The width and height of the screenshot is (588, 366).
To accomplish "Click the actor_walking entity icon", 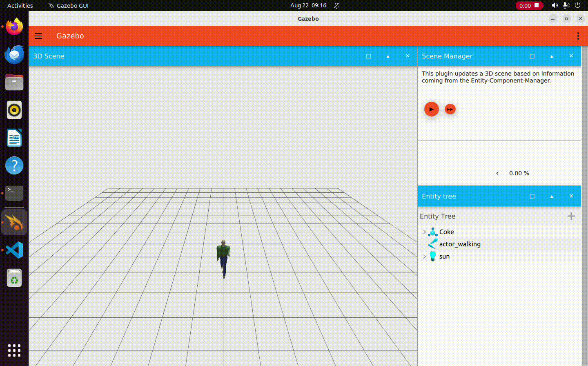I will click(x=433, y=244).
